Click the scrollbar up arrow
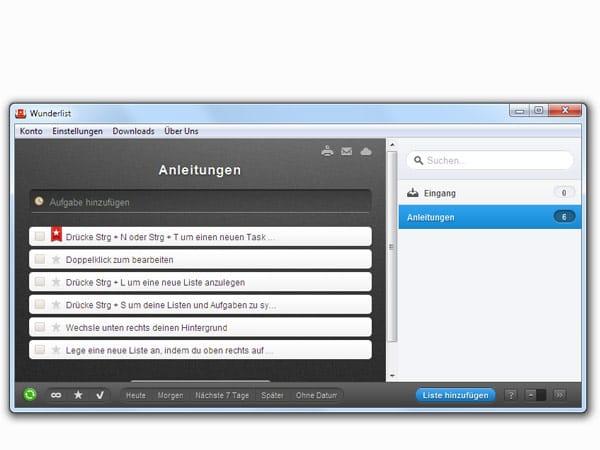Screen dimensions: 600x450 pyautogui.click(x=392, y=145)
